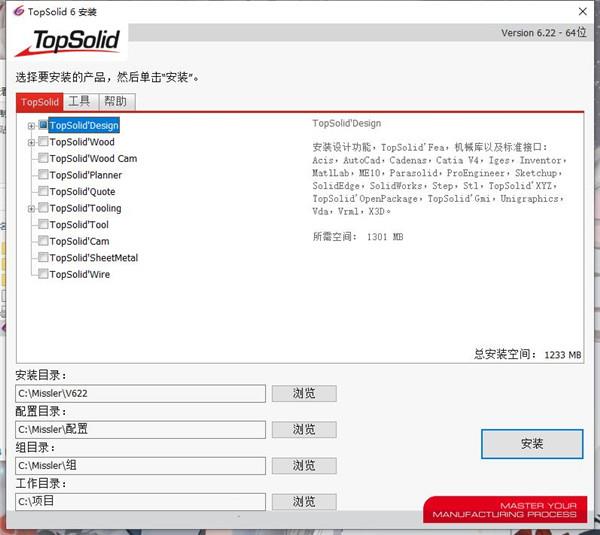
Task: Tick the TopSolid'Wire checkbox
Action: 43,274
